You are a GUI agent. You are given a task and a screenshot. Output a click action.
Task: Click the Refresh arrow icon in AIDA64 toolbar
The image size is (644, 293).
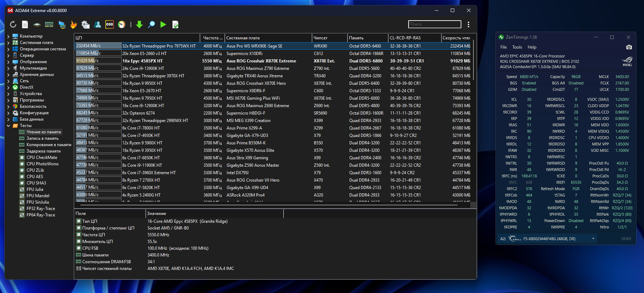(x=13, y=24)
